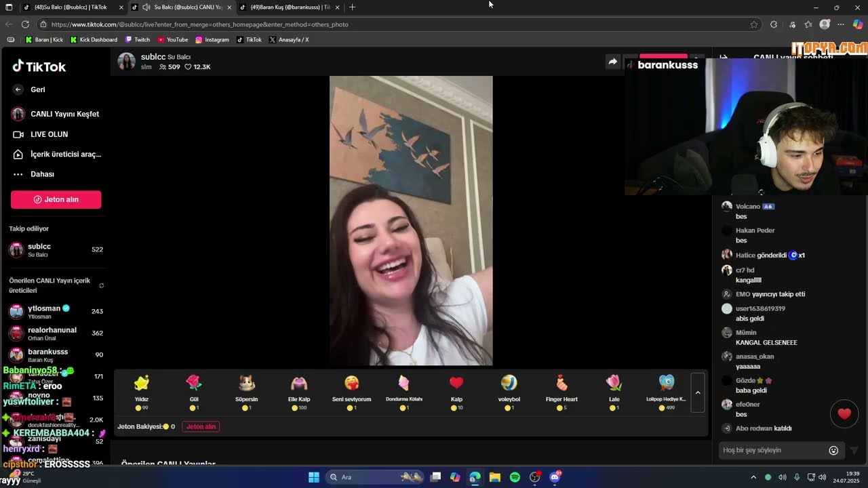Select LIVE OLUN in the sidebar

tap(41, 134)
